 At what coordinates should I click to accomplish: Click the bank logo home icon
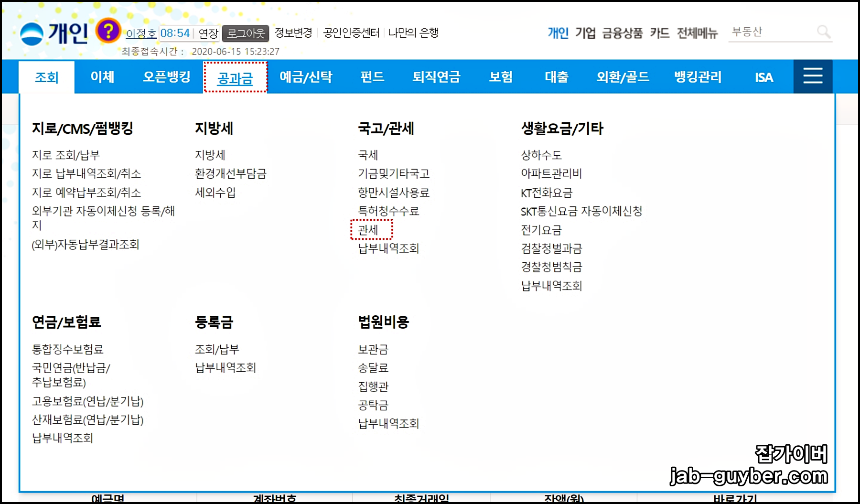coord(32,34)
